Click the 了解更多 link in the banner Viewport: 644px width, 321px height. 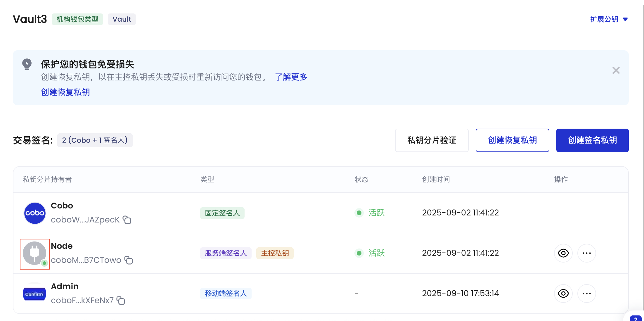pyautogui.click(x=291, y=77)
